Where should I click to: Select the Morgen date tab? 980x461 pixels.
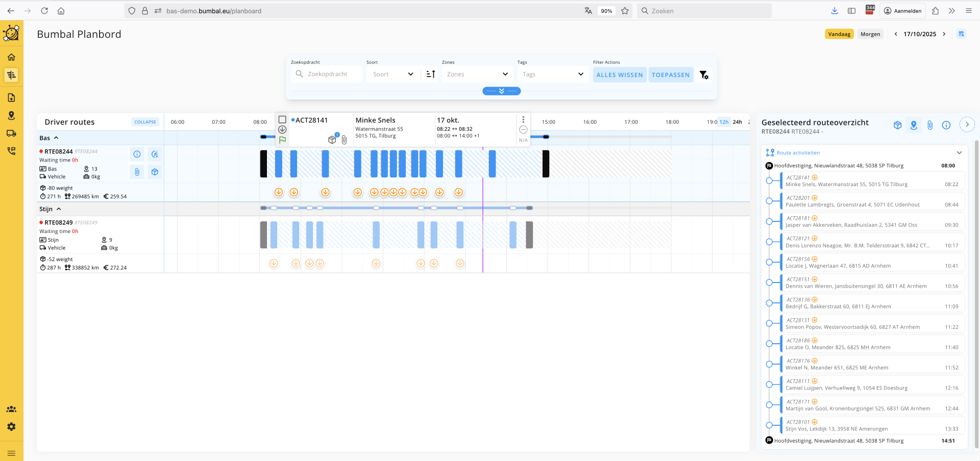pyautogui.click(x=870, y=34)
